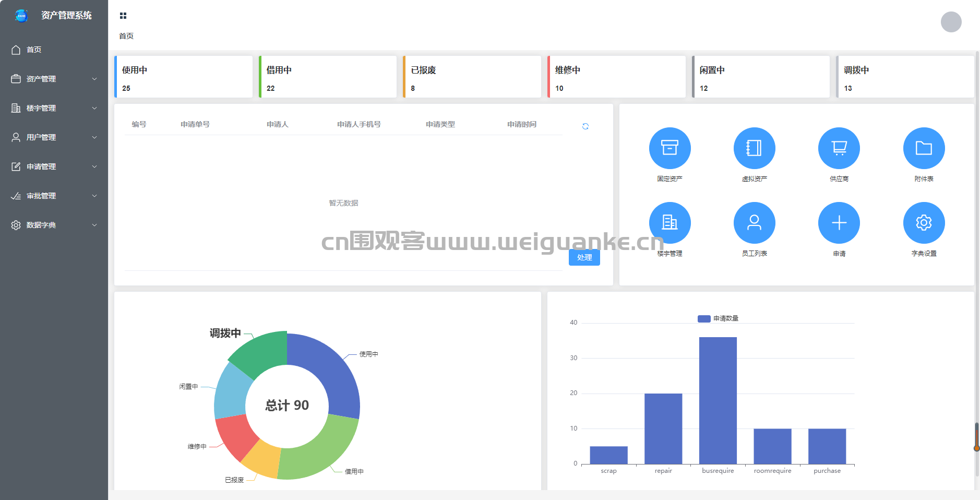
Task: Toggle the sidebar with the grid icon
Action: click(x=123, y=16)
